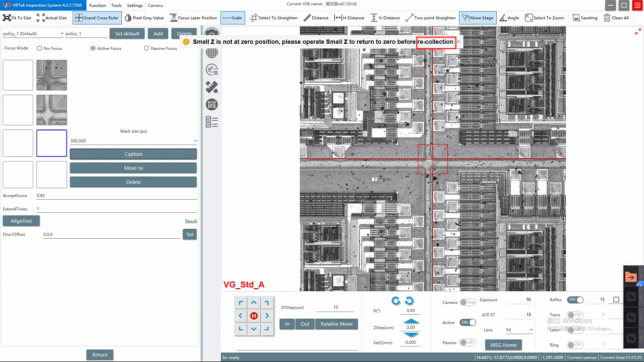Toggle the Scale tool

(232, 18)
